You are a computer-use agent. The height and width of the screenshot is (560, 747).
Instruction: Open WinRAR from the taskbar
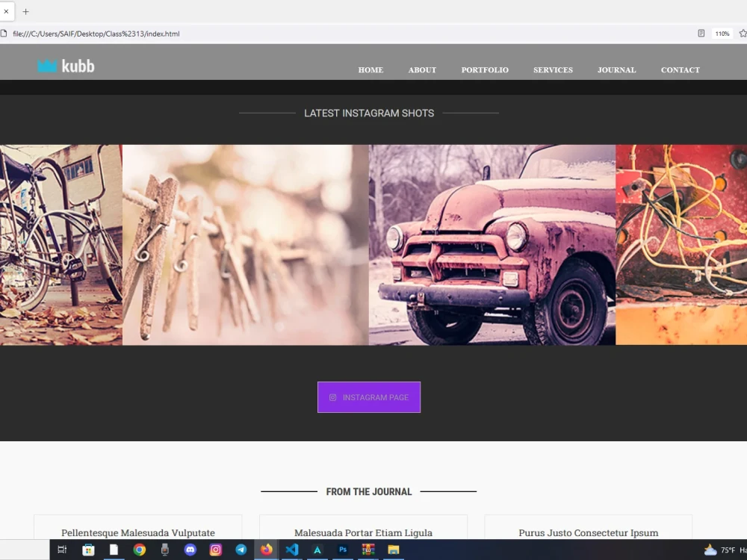368,550
